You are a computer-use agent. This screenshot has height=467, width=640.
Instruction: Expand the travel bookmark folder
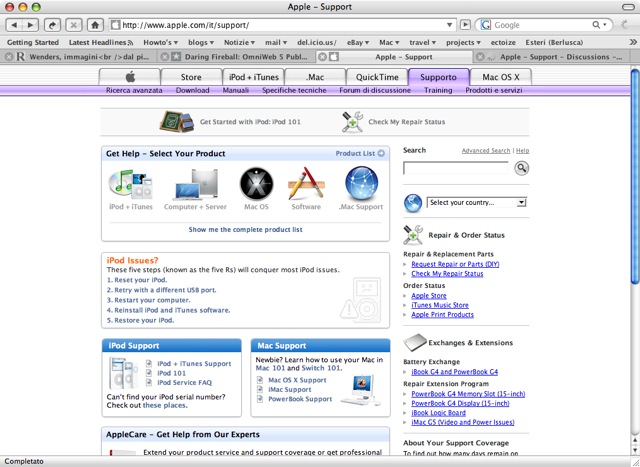pyautogui.click(x=422, y=42)
